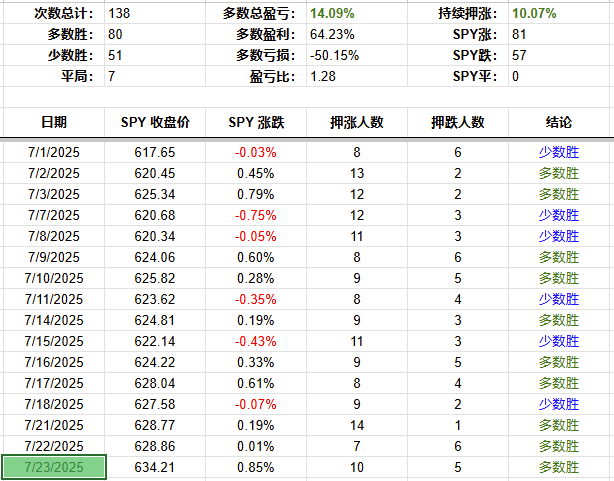Select the 平局 label cell

pyautogui.click(x=76, y=76)
